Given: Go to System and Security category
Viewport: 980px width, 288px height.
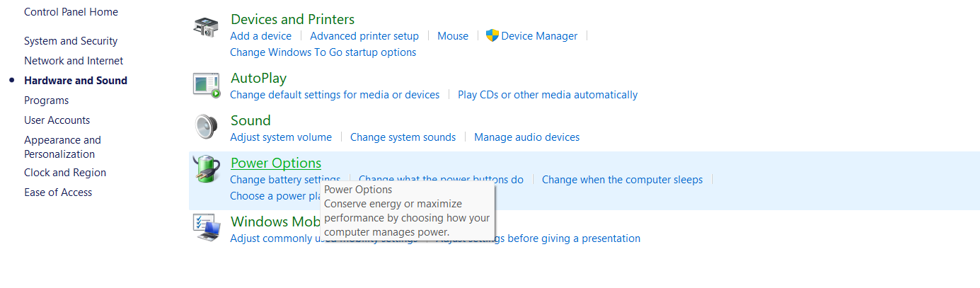Looking at the screenshot, I should 71,41.
